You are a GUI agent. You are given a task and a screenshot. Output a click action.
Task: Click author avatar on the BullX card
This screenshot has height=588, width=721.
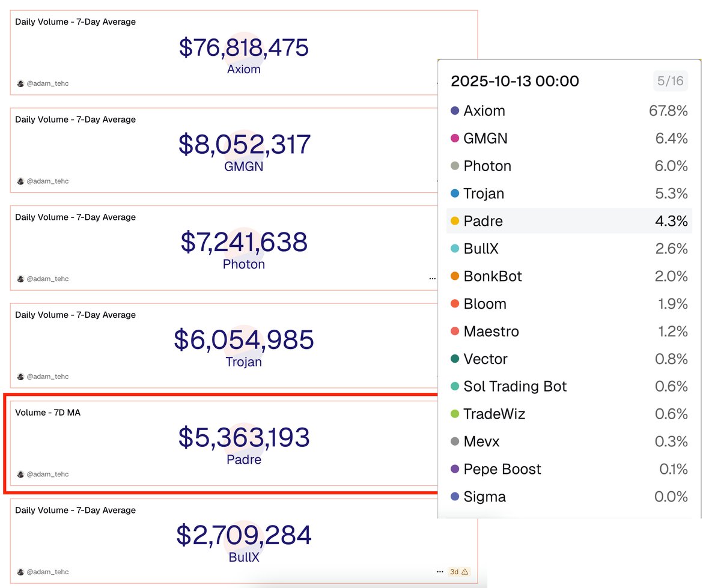point(20,572)
